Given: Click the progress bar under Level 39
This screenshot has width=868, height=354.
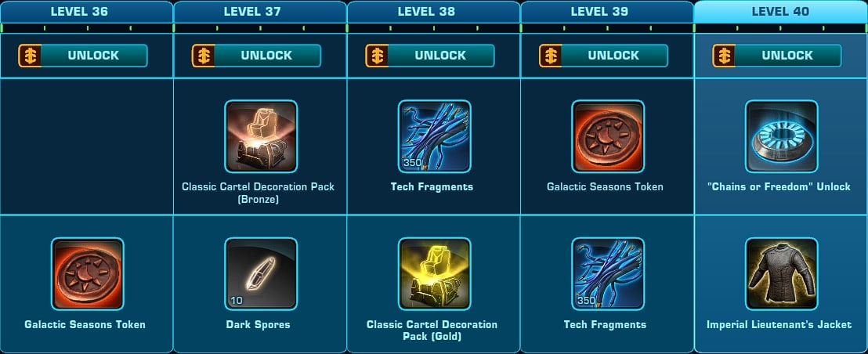Looking at the screenshot, I should point(607,27).
